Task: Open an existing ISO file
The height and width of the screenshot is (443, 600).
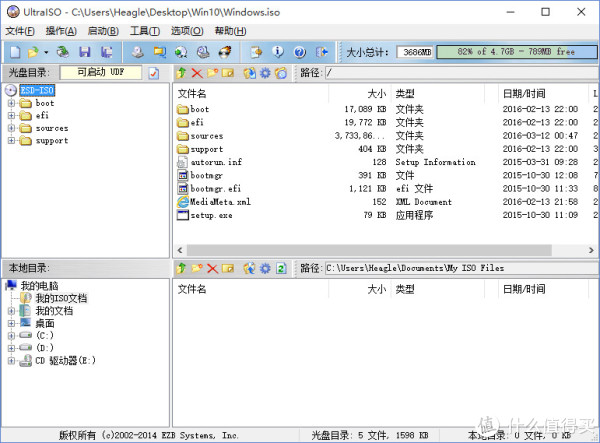Action: click(x=33, y=52)
